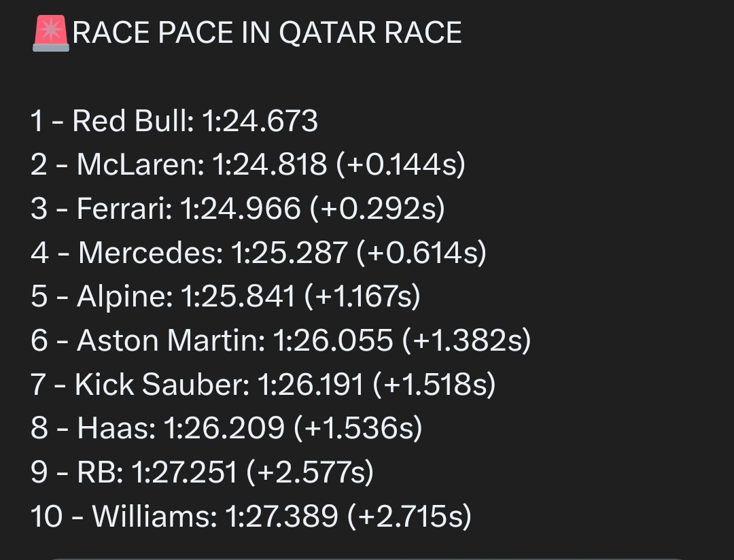Click the Aston Martin 1:26.055 line

[281, 340]
